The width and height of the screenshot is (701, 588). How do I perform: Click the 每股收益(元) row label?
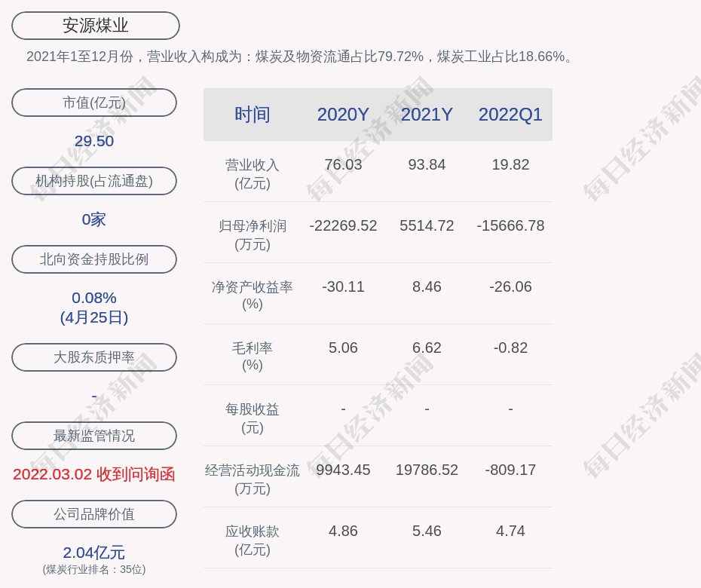coord(253,418)
